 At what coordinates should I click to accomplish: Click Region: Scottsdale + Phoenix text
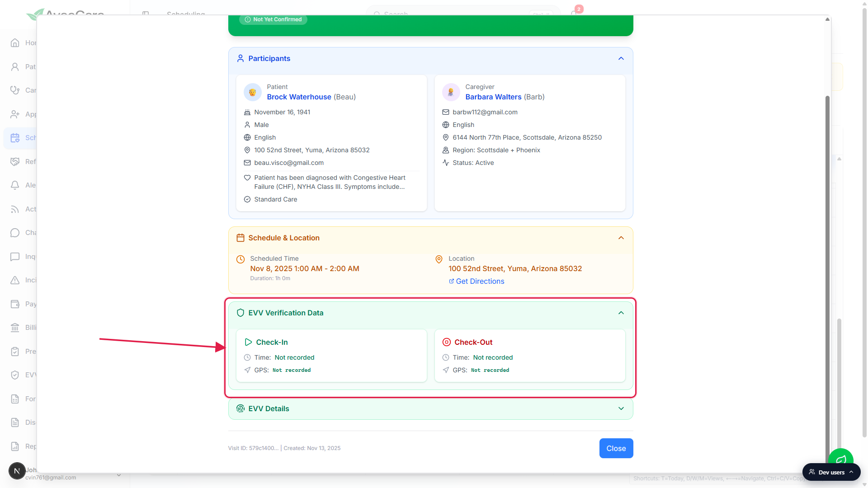pos(496,150)
